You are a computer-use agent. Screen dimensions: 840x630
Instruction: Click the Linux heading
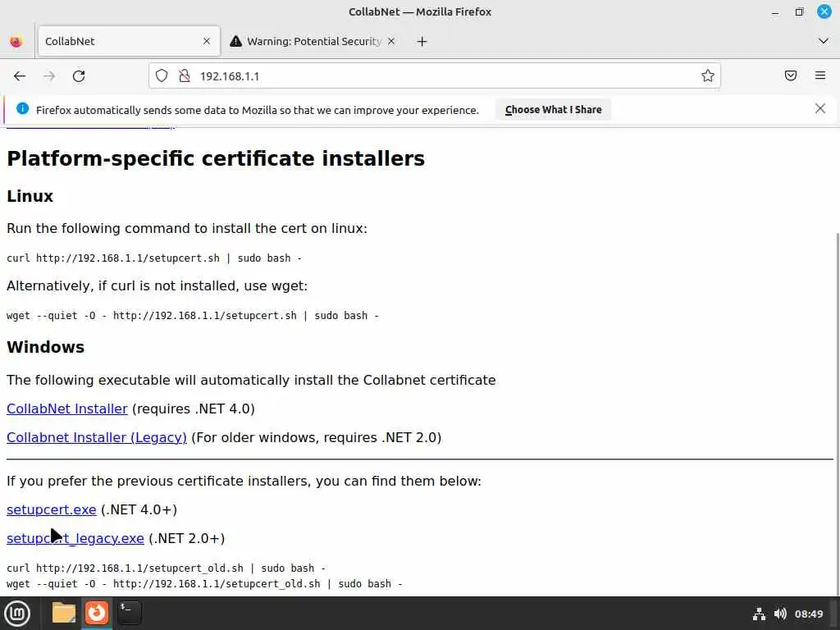[30, 196]
